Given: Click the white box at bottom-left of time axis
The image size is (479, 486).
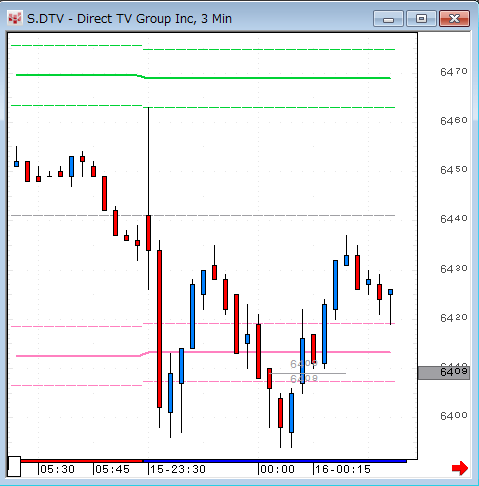Looking at the screenshot, I should 14,466.
